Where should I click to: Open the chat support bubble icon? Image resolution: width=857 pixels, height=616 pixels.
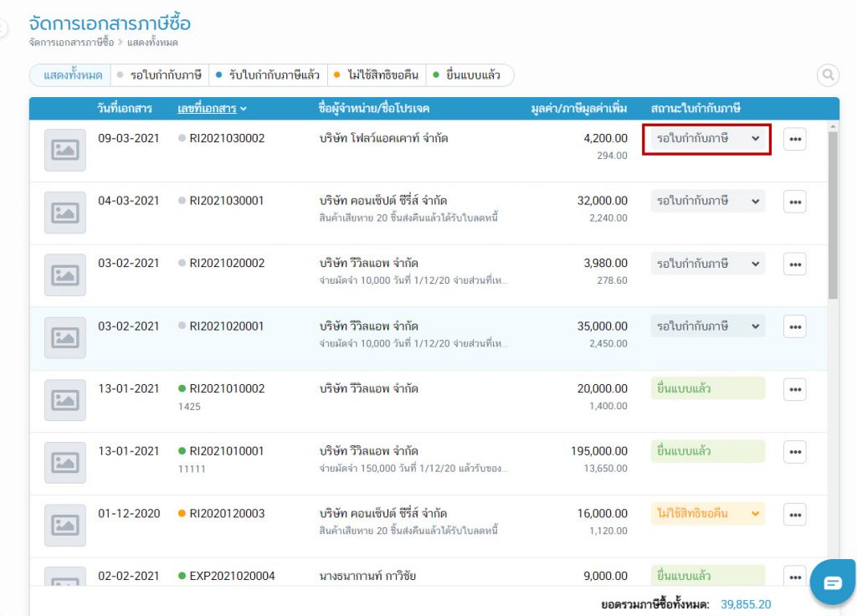(x=832, y=583)
